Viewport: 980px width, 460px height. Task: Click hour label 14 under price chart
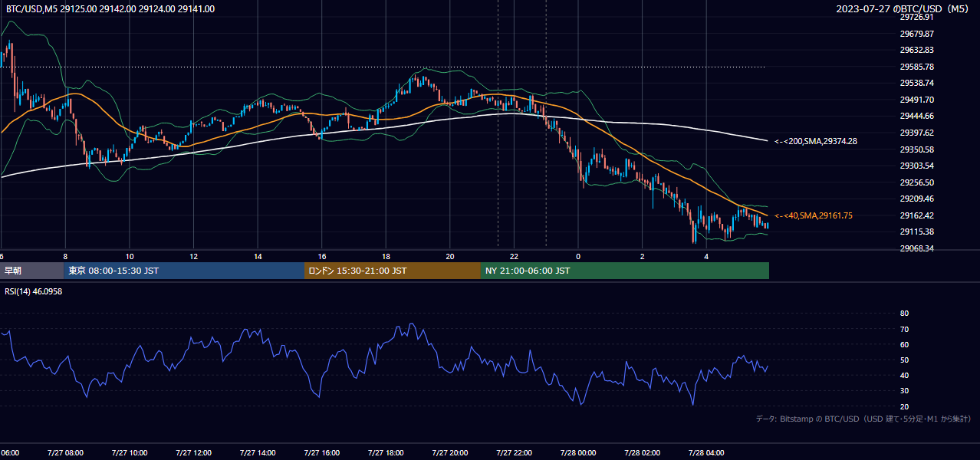click(258, 256)
